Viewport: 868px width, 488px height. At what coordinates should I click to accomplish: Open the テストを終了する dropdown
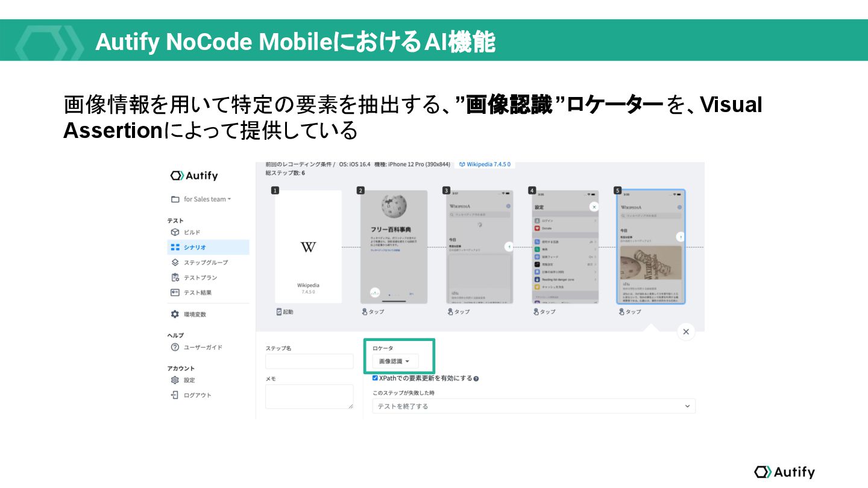pos(534,406)
